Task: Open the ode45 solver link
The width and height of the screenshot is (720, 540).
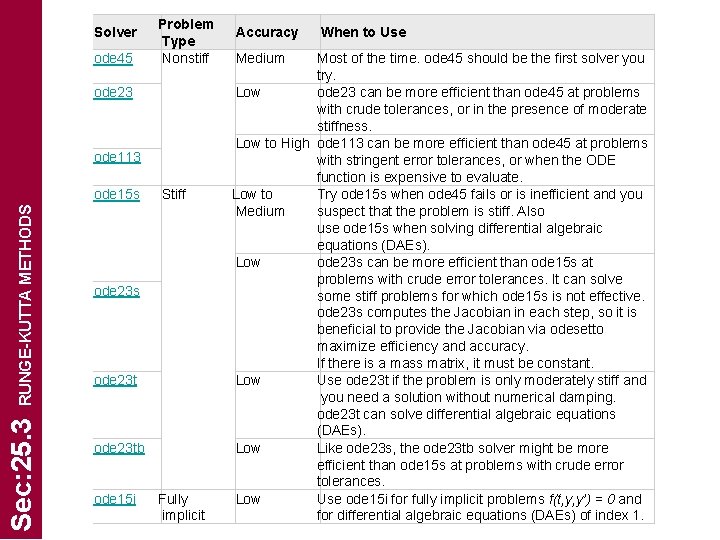Action: pos(113,58)
